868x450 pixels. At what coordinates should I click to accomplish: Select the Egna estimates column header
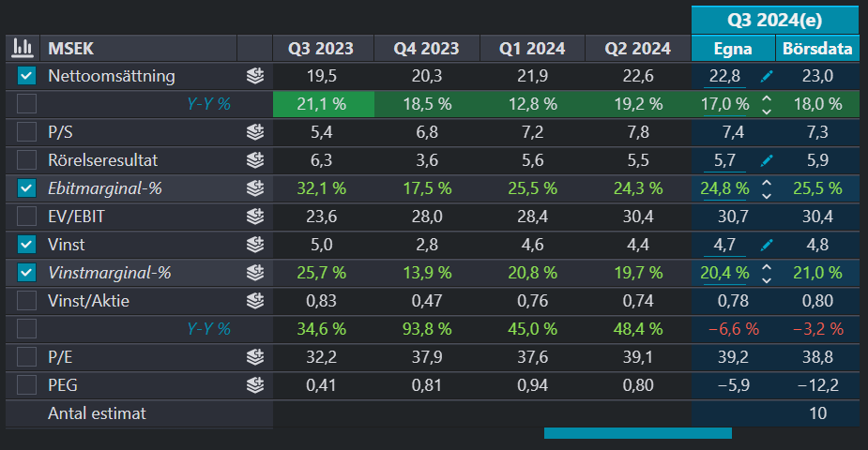pyautogui.click(x=734, y=48)
